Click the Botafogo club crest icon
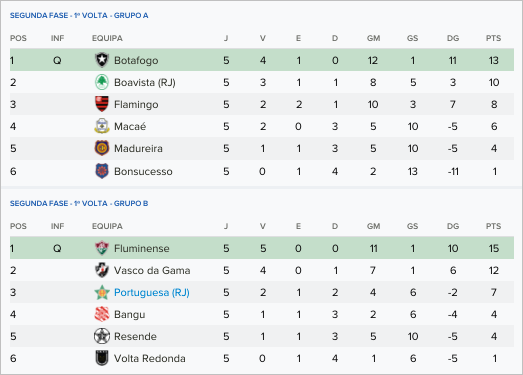The image size is (523, 375). 102,60
